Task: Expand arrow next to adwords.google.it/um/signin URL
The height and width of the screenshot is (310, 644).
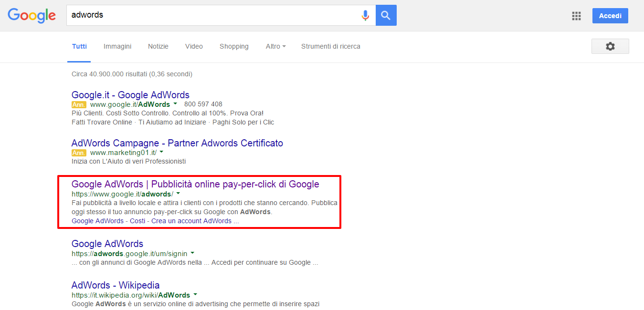Action: point(192,253)
